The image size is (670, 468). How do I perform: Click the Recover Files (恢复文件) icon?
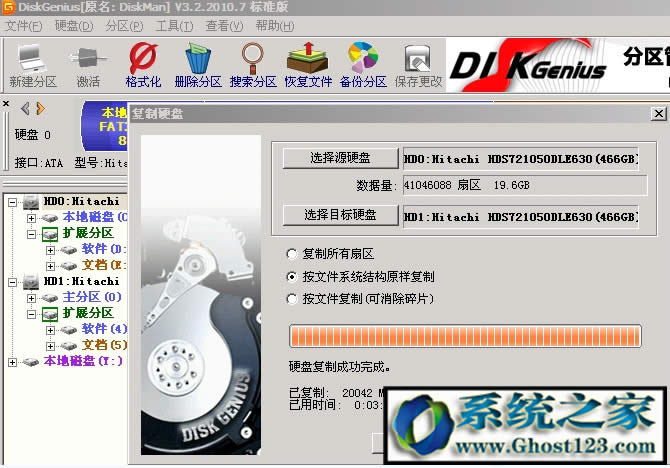[x=308, y=64]
